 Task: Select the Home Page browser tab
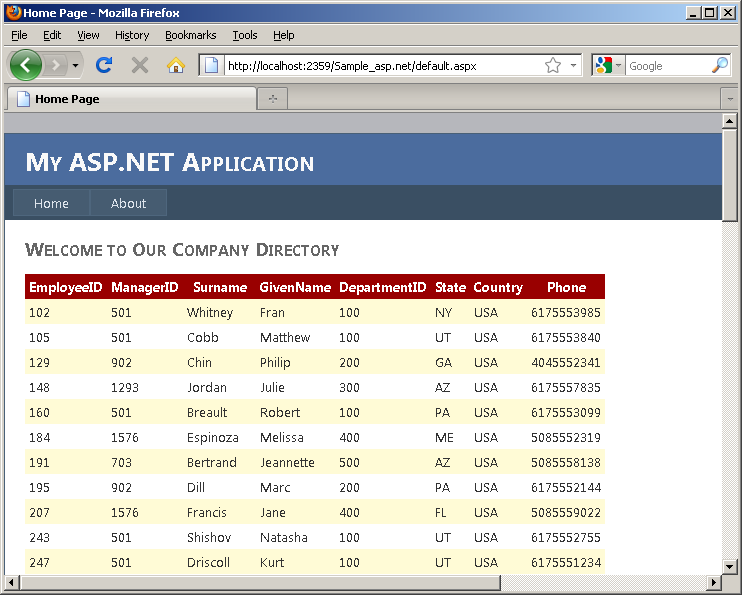point(132,99)
